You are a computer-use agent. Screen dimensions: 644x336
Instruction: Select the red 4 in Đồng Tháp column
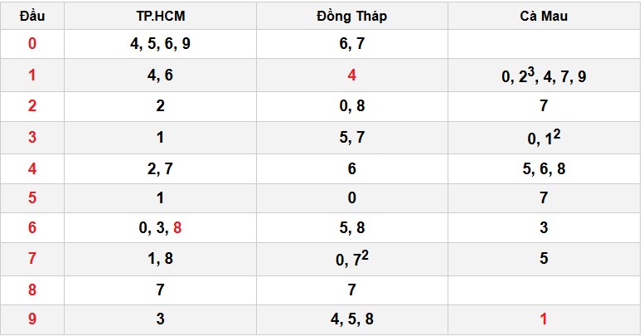(x=351, y=75)
